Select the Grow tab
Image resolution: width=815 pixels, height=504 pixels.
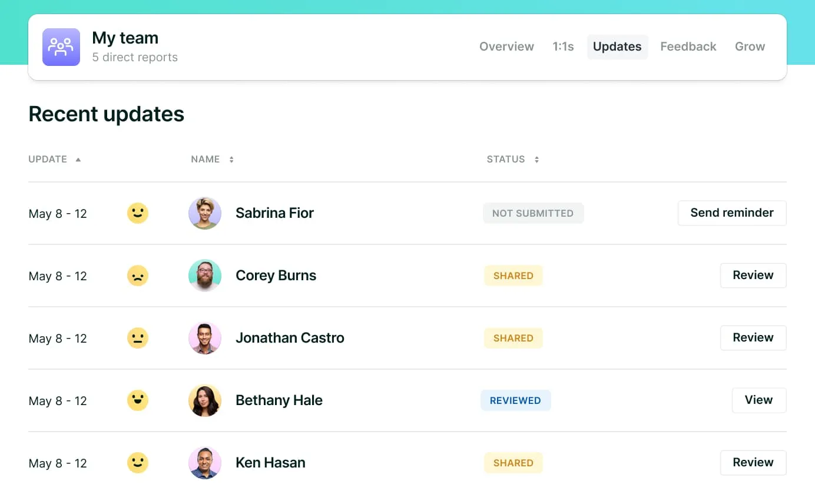point(750,47)
